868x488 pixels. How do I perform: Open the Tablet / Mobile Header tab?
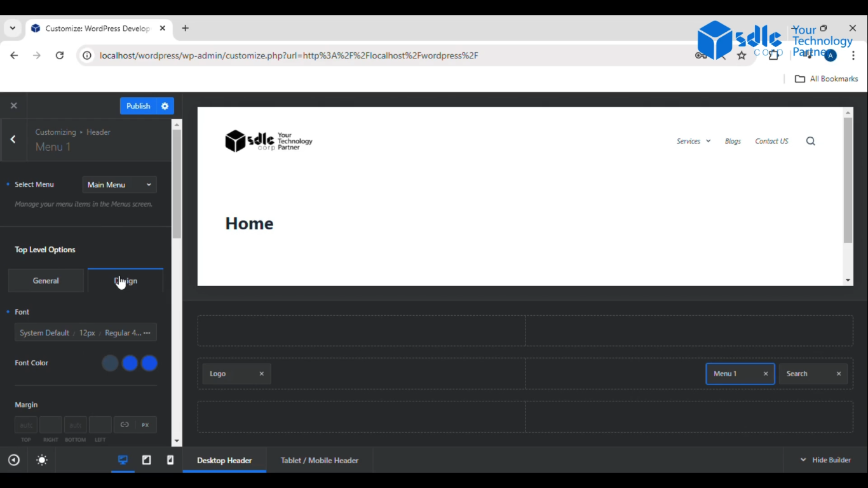point(320,460)
